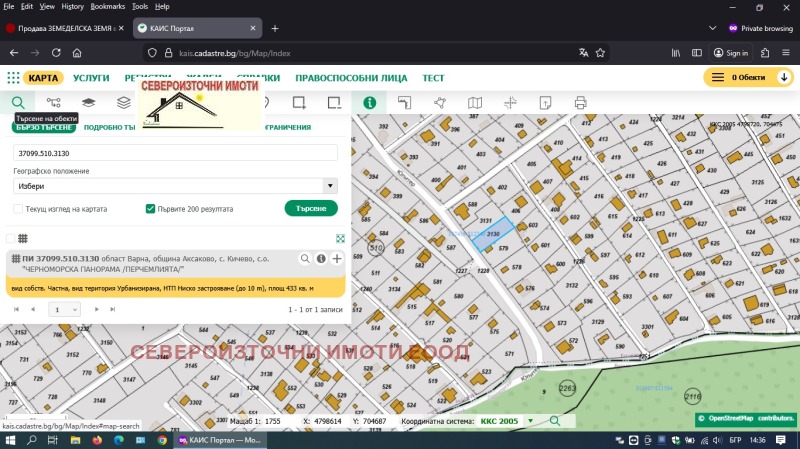The image size is (800, 449).
Task: Expand the results page number dropdown
Action: [66, 310]
